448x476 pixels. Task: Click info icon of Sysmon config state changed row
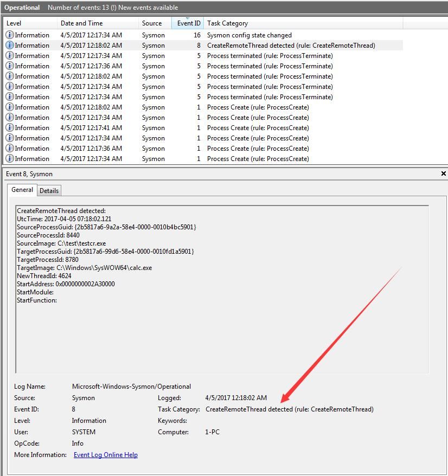pos(10,35)
